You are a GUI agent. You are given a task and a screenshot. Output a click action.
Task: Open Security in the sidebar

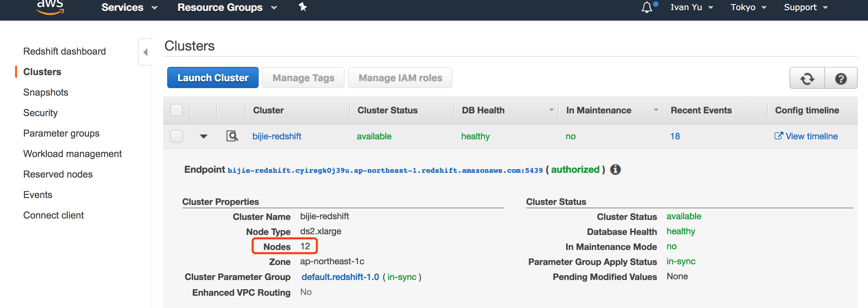40,113
